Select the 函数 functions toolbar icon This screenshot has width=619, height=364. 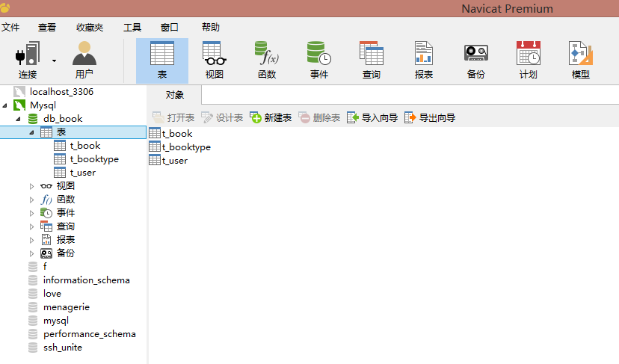267,61
